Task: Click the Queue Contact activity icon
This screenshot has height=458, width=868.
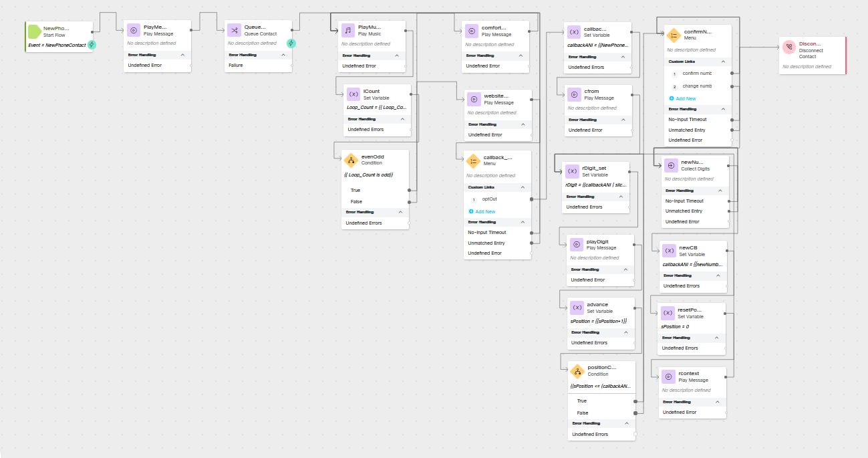Action: click(x=235, y=30)
